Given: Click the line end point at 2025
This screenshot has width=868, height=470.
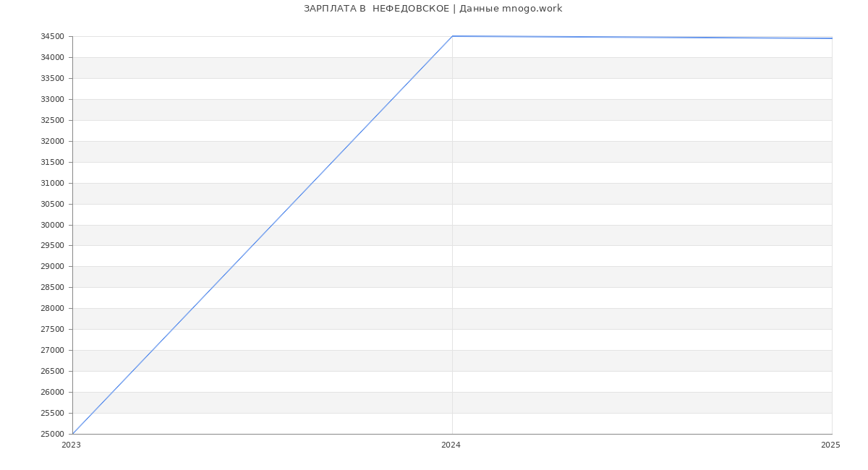Looking at the screenshot, I should pos(832,38).
